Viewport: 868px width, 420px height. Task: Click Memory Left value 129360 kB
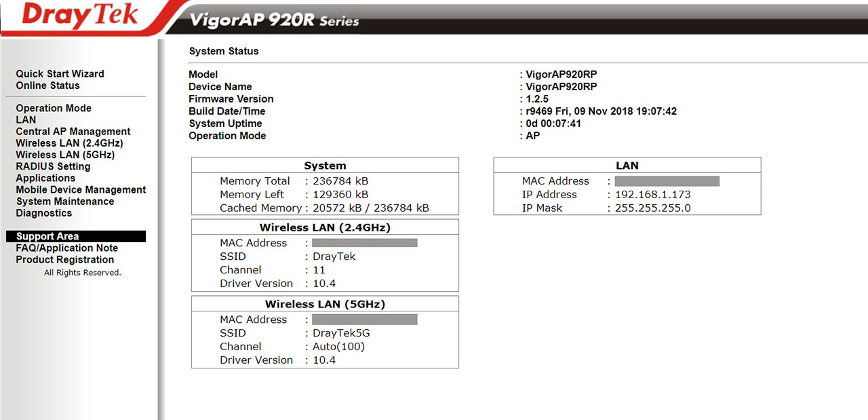point(340,195)
